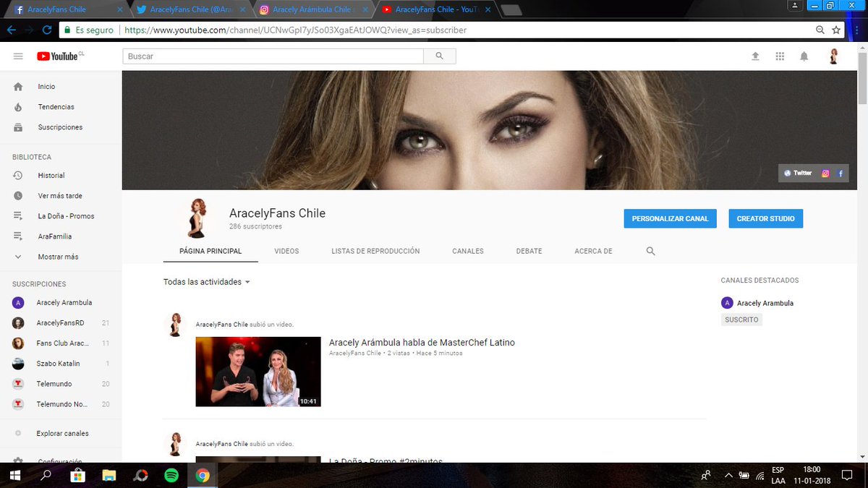Switch to the Instagram Aracely Arámbula tab
Image resolution: width=868 pixels, height=488 pixels.
[312, 10]
